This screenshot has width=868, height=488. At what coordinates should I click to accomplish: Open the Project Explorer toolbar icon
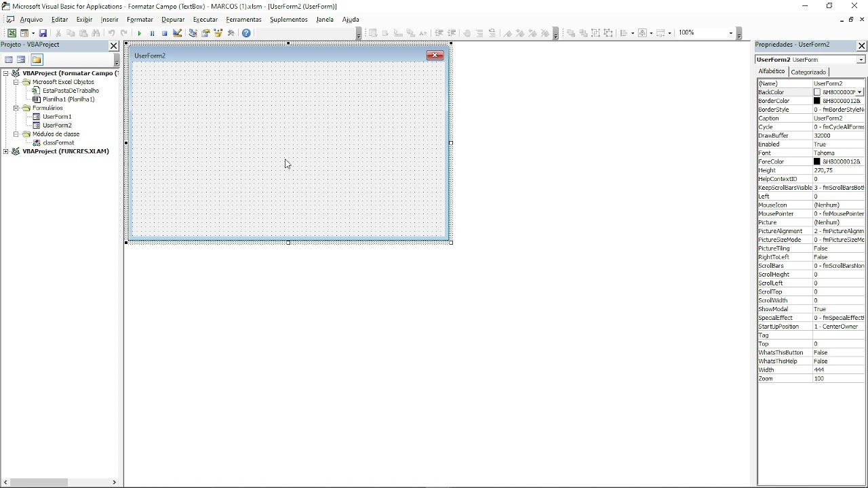[193, 33]
